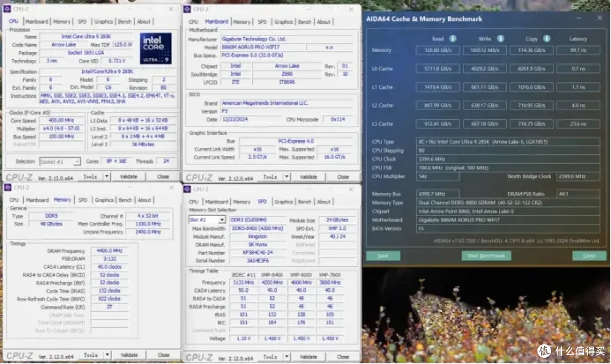This screenshot has height=364, width=611.
Task: Open the Memory tab in the Mainboard window
Action: pyautogui.click(x=242, y=22)
